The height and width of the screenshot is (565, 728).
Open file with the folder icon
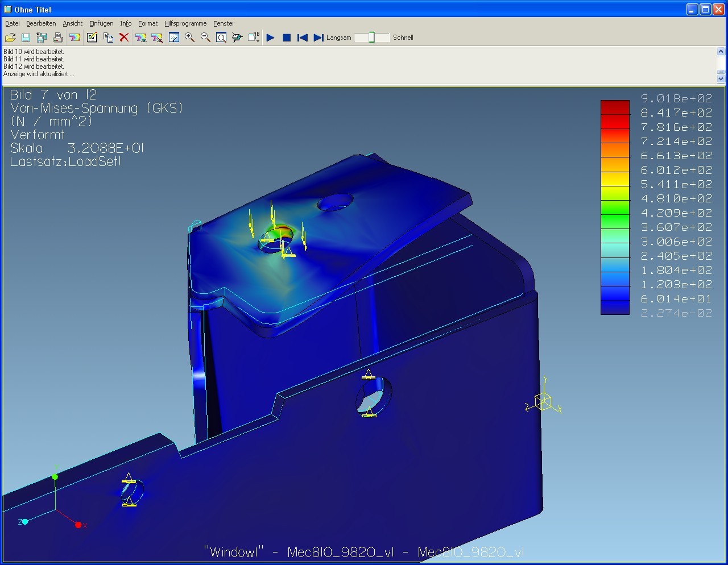point(10,38)
